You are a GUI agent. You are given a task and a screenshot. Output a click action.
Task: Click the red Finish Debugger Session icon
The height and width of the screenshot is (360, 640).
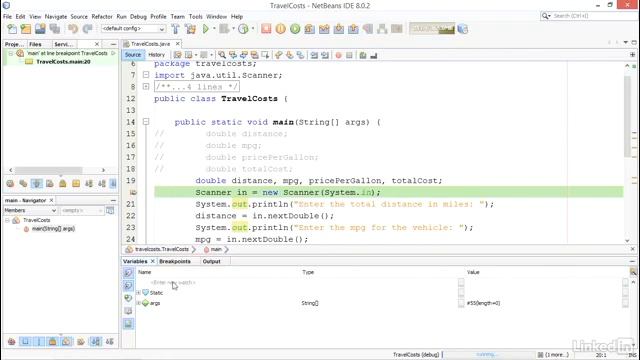pos(266,29)
